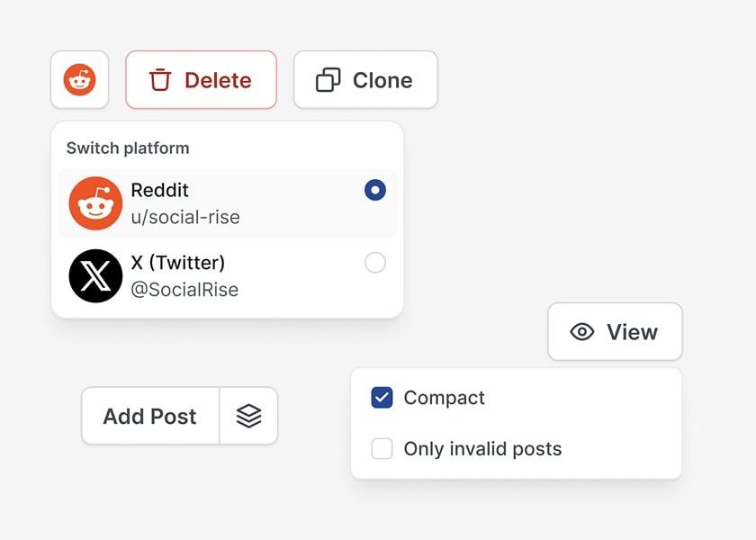This screenshot has height=540, width=756.
Task: Click the Add Post button
Action: 149,416
